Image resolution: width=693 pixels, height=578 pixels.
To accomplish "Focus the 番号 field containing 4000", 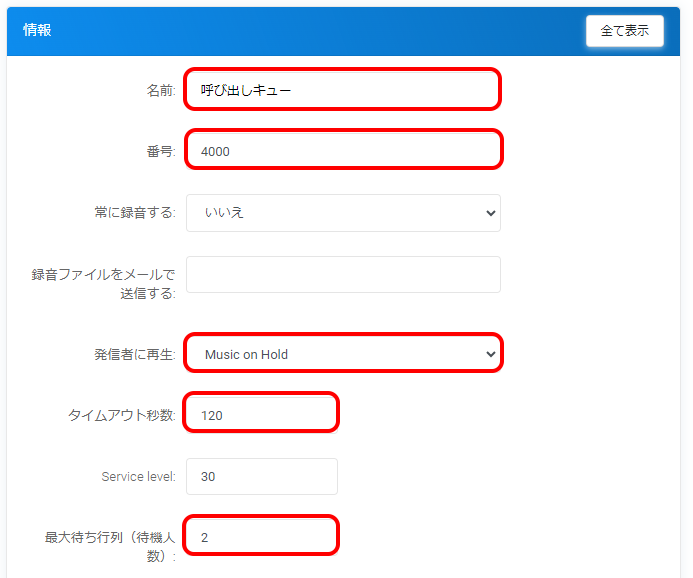I will pyautogui.click(x=342, y=150).
